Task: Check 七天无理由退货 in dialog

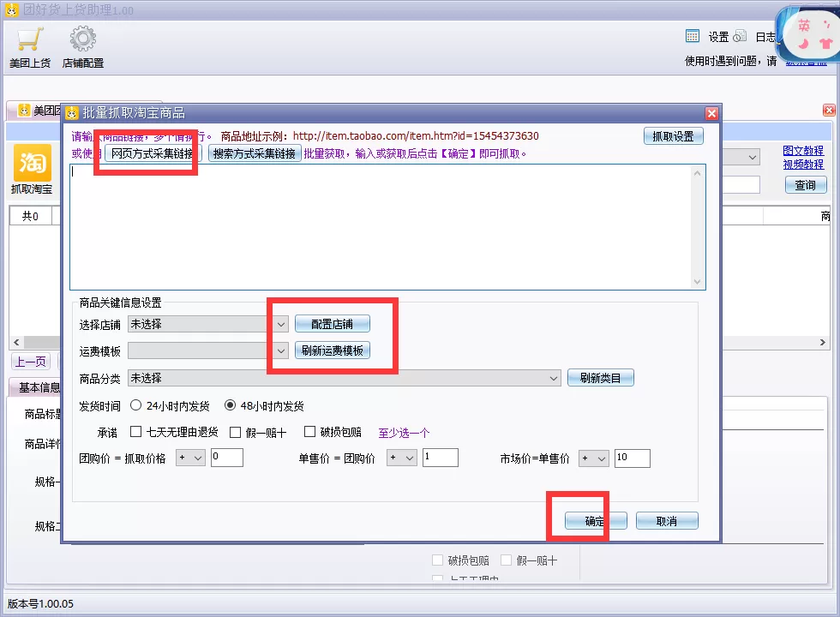Action: point(136,432)
